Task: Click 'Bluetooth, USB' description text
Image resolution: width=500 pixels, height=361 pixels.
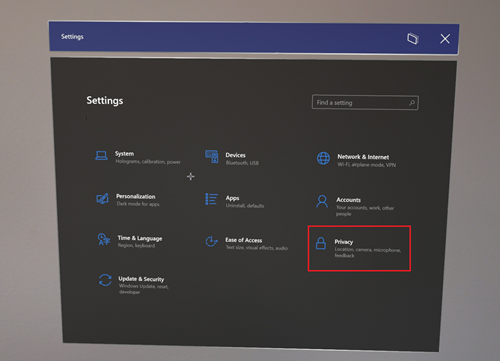Action: pos(242,163)
